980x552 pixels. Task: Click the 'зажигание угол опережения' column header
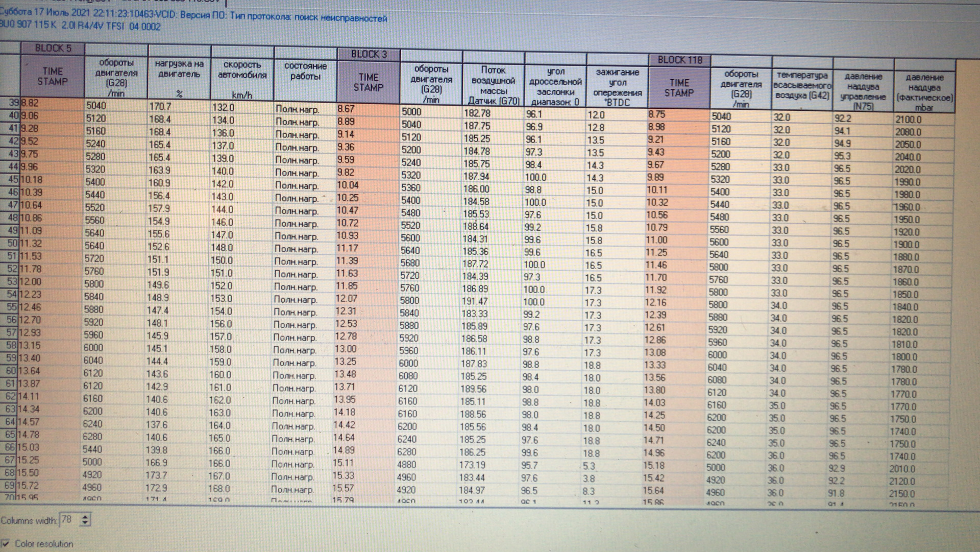tap(618, 87)
